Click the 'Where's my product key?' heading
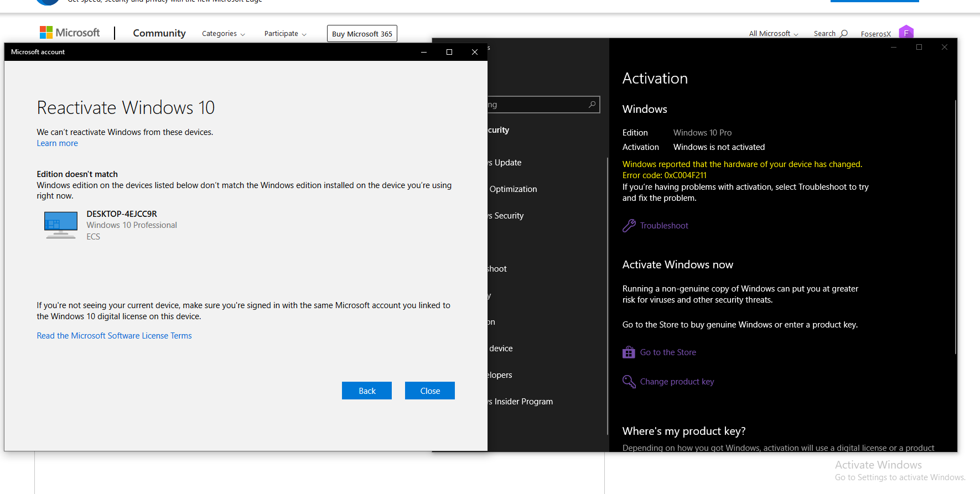 tap(684, 431)
